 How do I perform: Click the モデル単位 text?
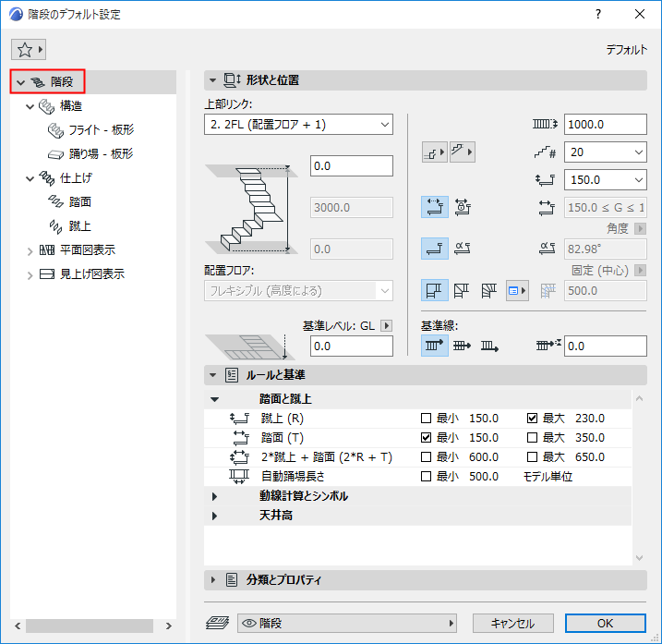click(x=548, y=477)
